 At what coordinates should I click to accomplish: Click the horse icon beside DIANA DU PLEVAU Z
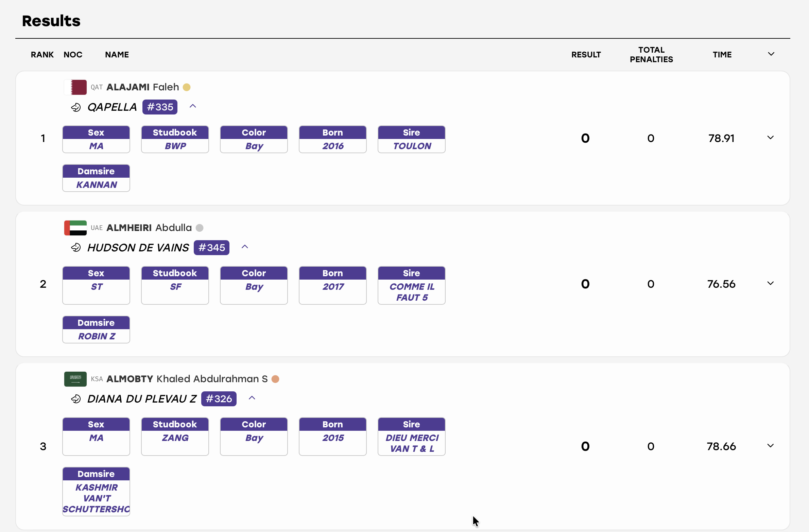(x=76, y=399)
